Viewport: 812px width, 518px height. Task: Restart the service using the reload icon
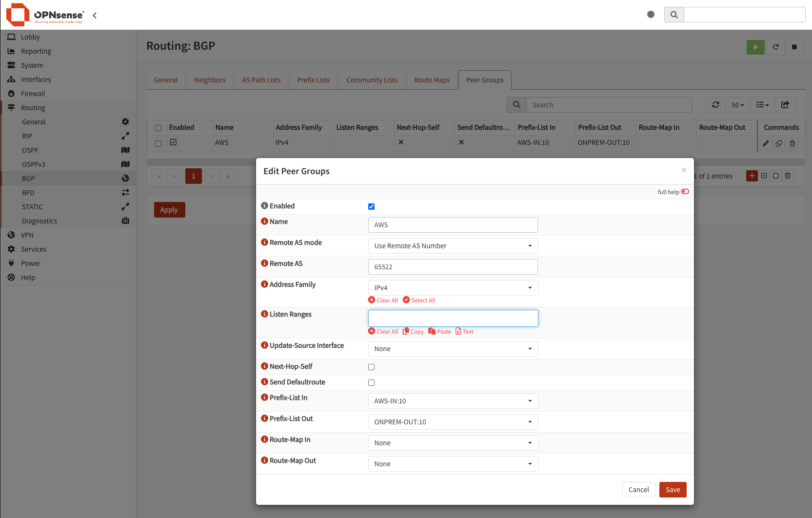775,47
